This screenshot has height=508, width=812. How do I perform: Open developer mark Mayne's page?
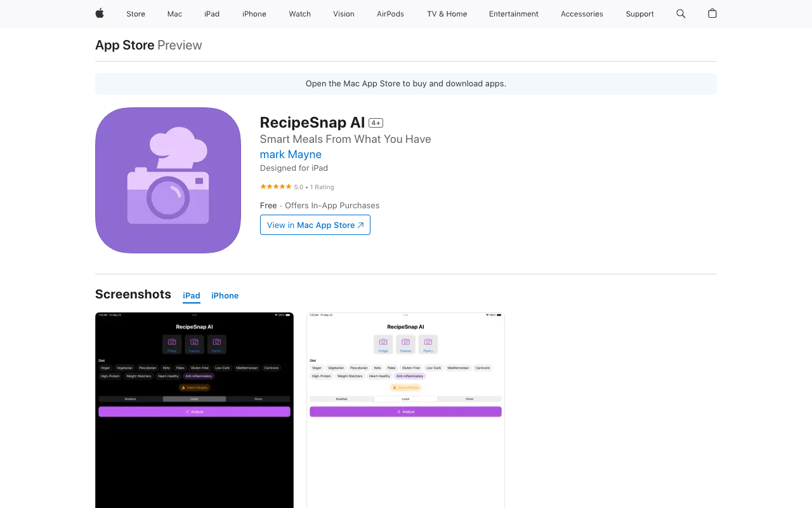(291, 154)
